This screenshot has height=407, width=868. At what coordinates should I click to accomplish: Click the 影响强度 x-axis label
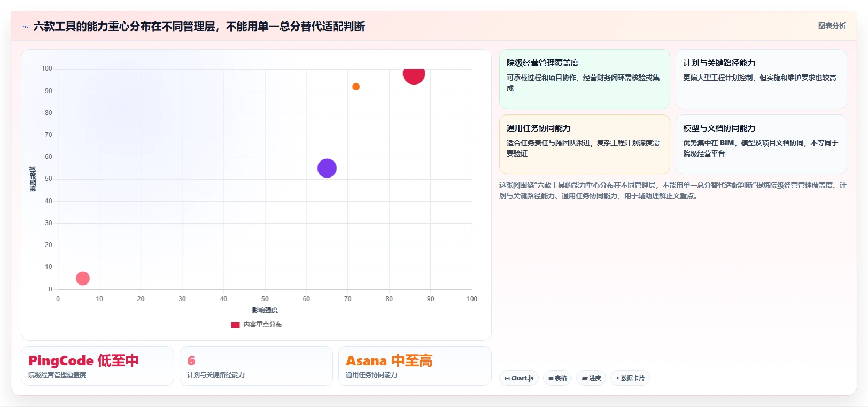coord(265,310)
